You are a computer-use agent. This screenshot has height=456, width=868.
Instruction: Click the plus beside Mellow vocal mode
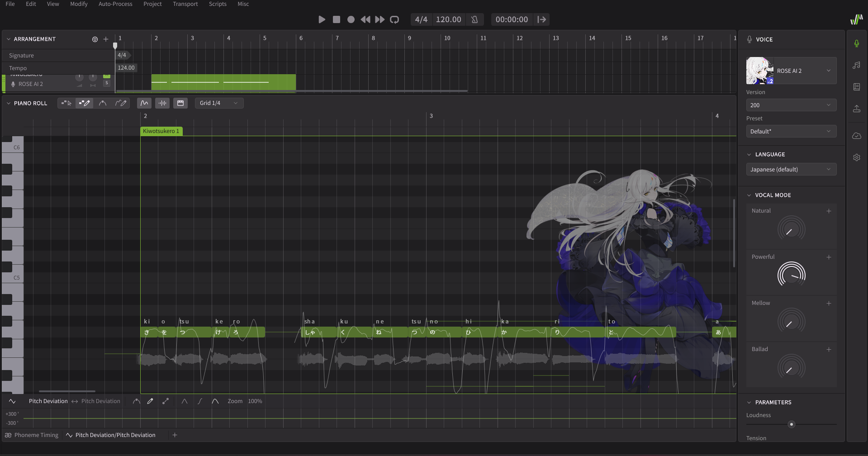(x=829, y=303)
